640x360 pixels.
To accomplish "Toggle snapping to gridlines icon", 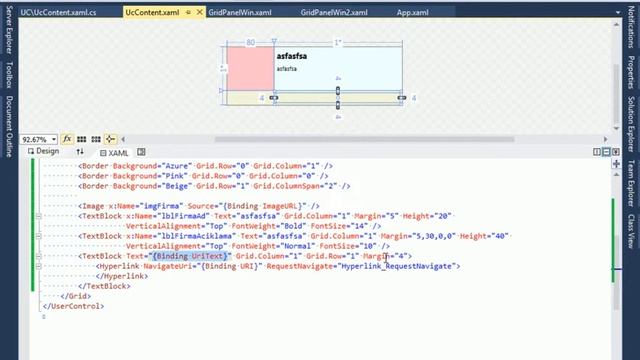I will point(96,140).
